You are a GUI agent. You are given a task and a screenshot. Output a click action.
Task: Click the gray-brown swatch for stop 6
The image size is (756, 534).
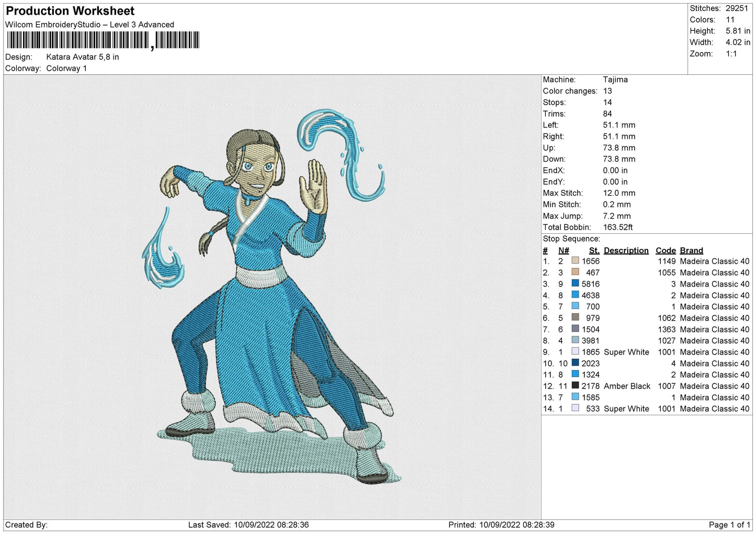[576, 317]
